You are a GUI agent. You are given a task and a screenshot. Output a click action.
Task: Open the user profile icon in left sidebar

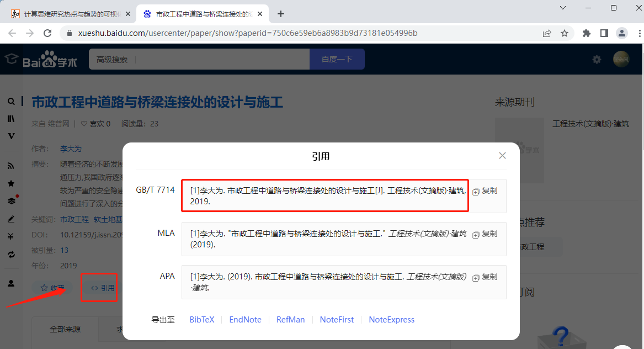click(x=11, y=284)
